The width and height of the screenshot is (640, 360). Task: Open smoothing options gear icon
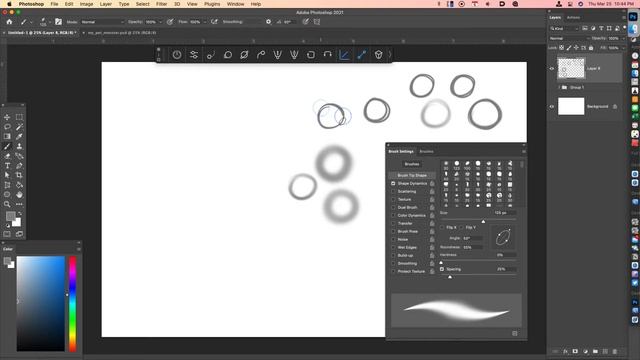(x=268, y=22)
